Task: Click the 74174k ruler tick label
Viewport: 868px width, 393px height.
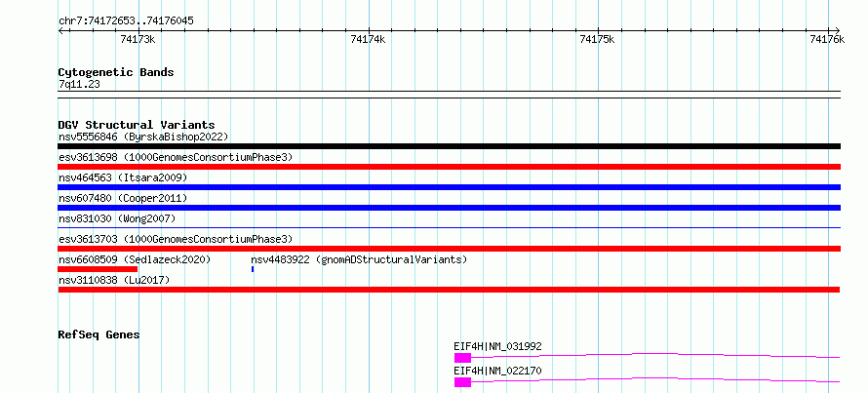Action: point(368,39)
